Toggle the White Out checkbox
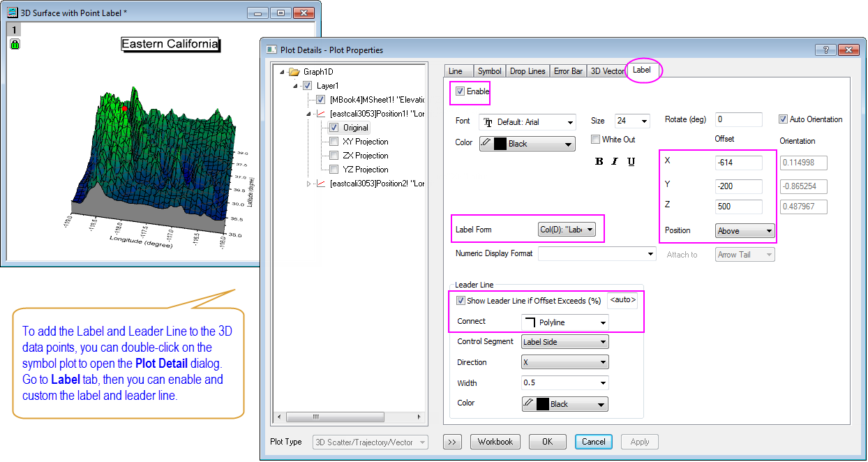868x462 pixels. tap(596, 139)
